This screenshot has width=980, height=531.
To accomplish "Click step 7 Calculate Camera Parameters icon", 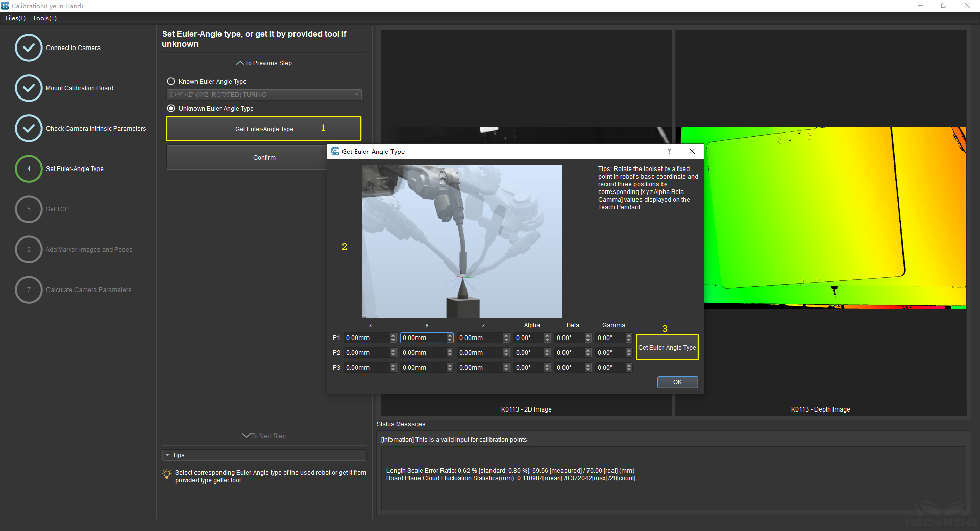I will pyautogui.click(x=29, y=290).
